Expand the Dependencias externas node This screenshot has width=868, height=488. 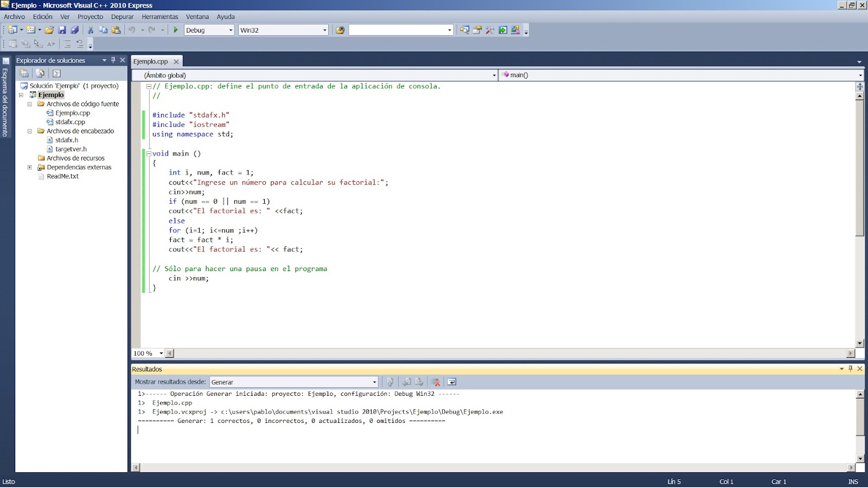tap(30, 167)
